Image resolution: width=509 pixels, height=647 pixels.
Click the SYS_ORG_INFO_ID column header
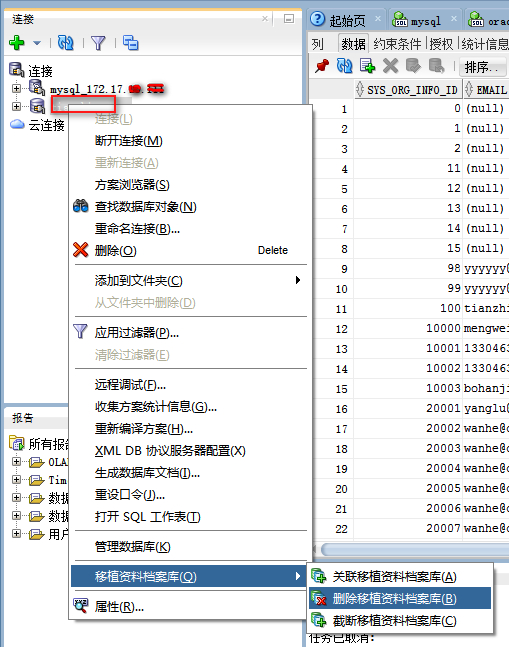point(408,90)
